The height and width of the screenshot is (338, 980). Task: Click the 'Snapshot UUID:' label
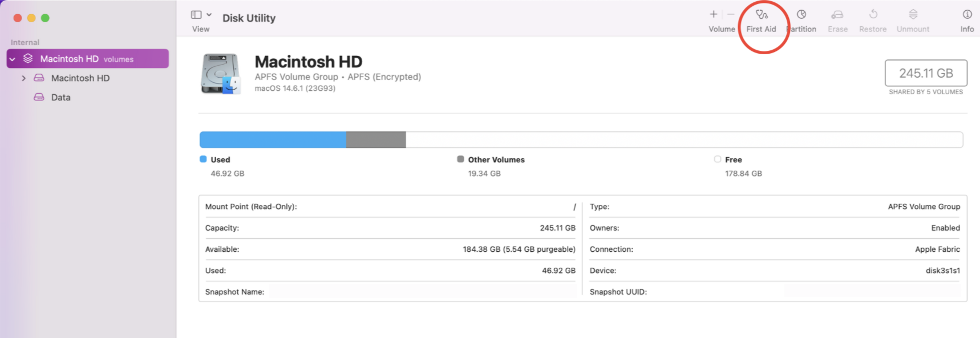[618, 292]
